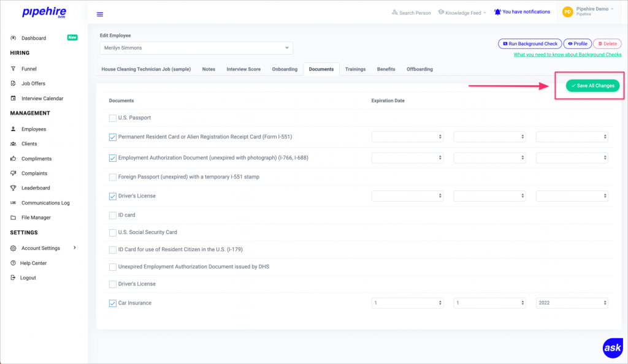Uncheck the Car Insurance checkbox
Image resolution: width=628 pixels, height=364 pixels.
112,302
